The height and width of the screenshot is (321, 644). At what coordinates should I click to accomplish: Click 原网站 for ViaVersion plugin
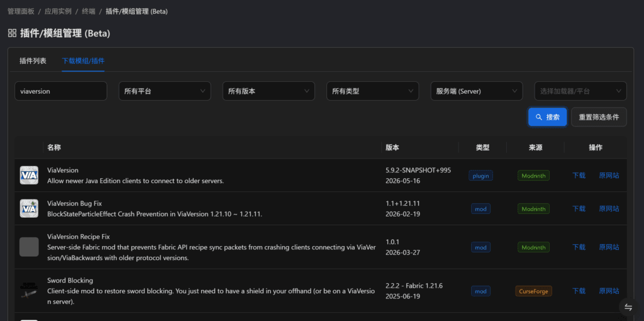[x=609, y=175]
